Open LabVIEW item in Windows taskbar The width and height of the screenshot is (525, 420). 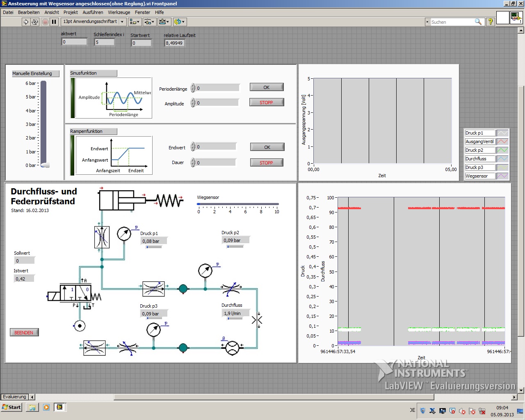pyautogui.click(x=60, y=407)
